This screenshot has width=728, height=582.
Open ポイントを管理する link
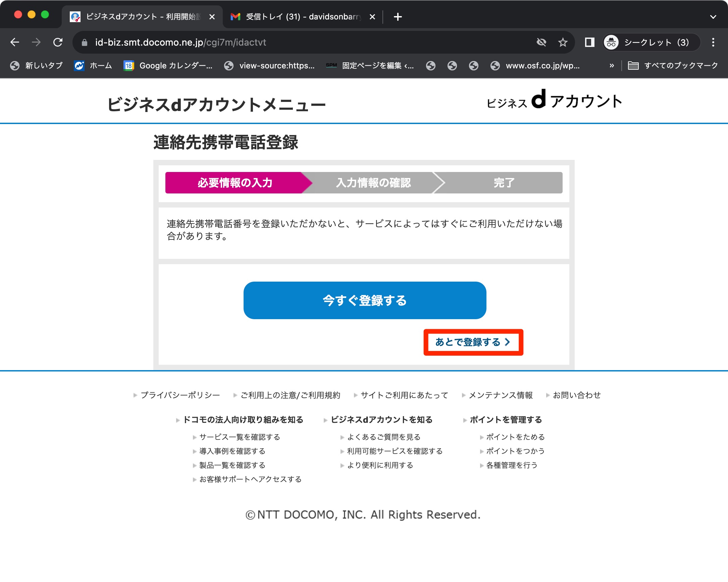506,420
